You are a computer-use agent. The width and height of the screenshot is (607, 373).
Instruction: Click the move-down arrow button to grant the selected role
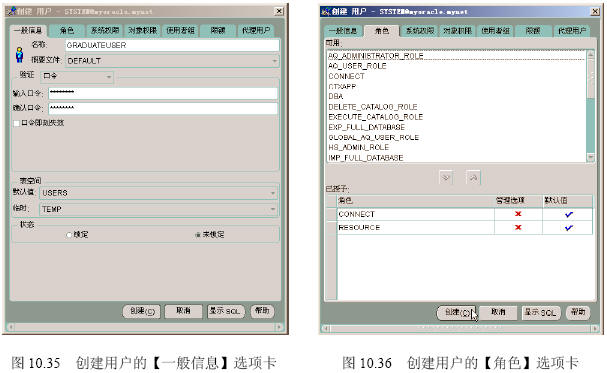446,178
